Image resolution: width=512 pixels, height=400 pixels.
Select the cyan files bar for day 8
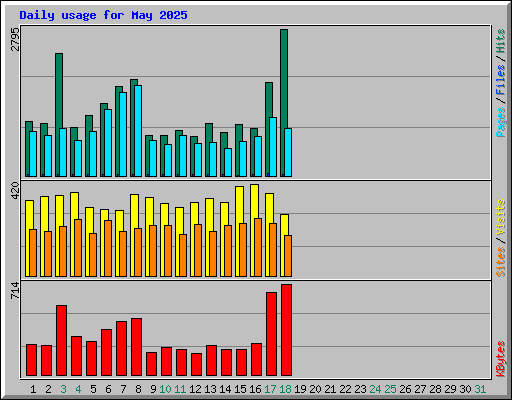click(138, 131)
